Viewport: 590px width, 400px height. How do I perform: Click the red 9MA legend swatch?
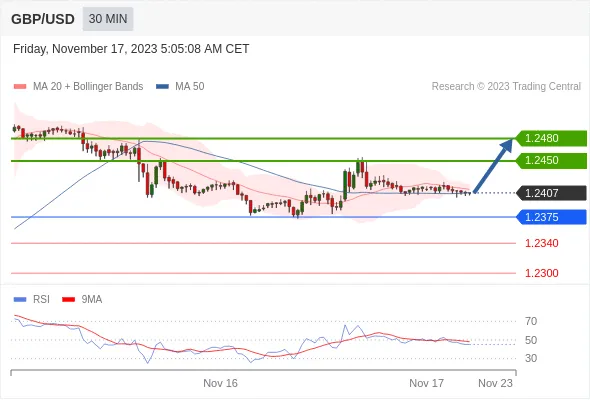click(68, 300)
